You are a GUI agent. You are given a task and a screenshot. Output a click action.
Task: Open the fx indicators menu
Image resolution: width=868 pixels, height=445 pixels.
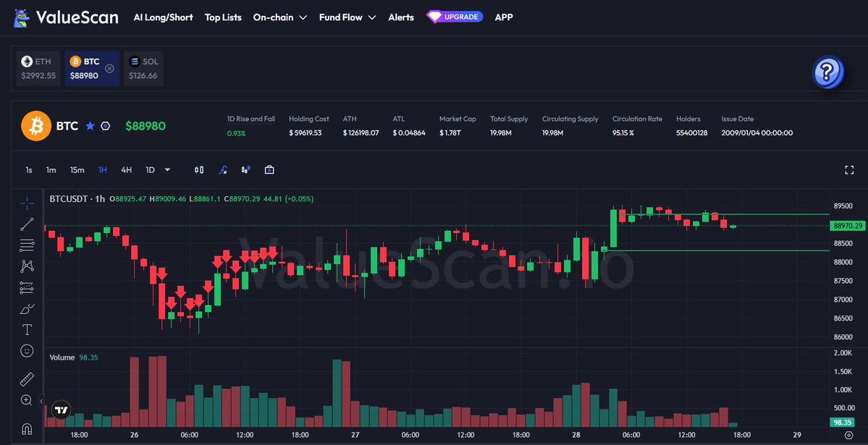[222, 170]
